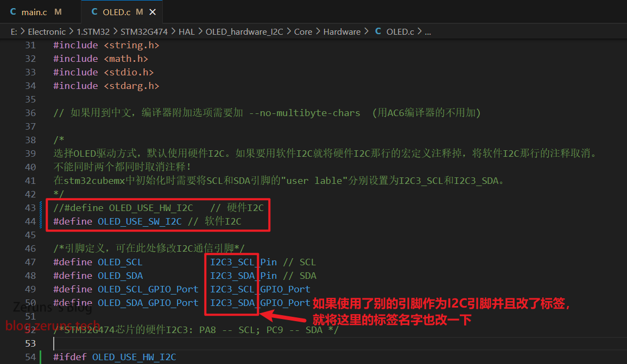The height and width of the screenshot is (364, 627).
Task: Click the C file icon on OLED.c tab
Action: coord(94,11)
